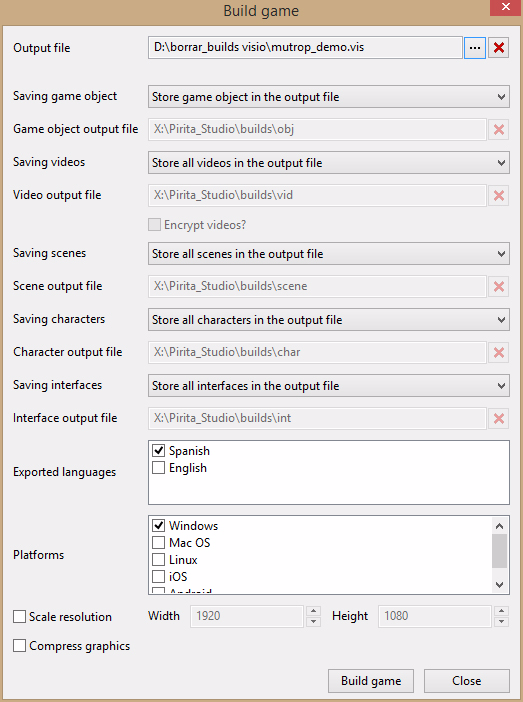Clear the Character output file path

click(x=499, y=352)
